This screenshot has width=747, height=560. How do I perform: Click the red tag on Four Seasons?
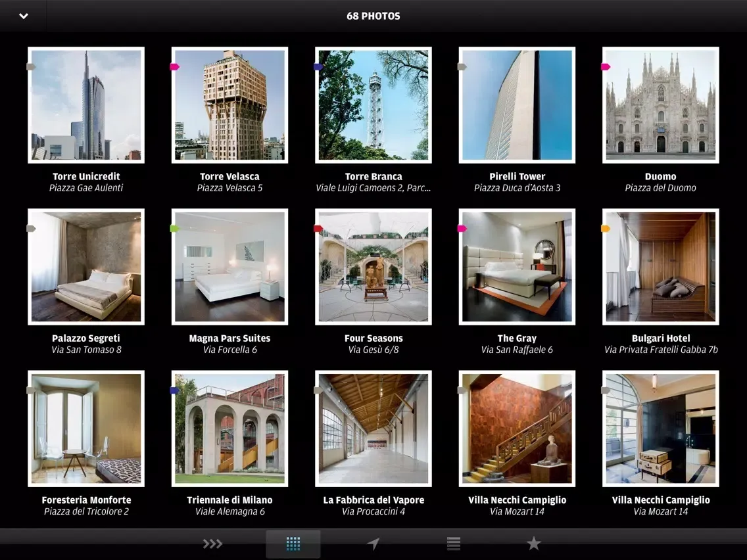pyautogui.click(x=318, y=229)
